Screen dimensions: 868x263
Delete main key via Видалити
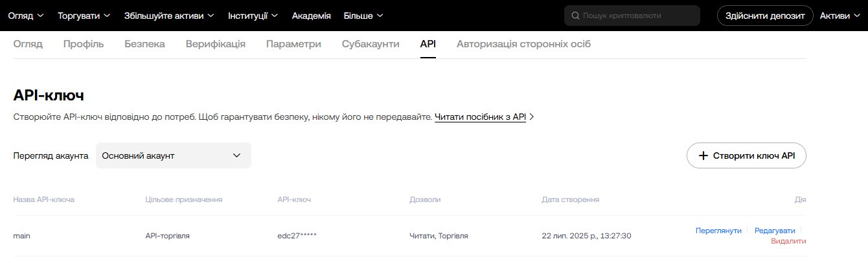pos(788,241)
